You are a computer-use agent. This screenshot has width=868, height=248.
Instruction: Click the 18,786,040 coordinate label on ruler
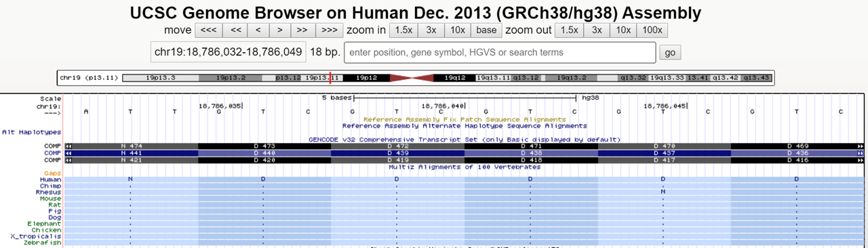(443, 106)
